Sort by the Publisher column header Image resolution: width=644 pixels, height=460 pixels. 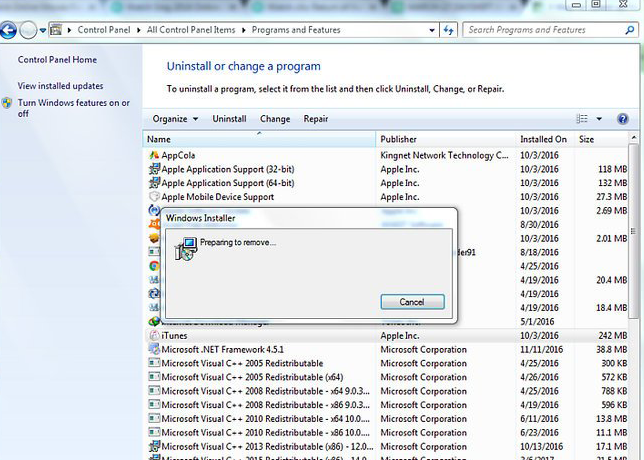click(446, 139)
